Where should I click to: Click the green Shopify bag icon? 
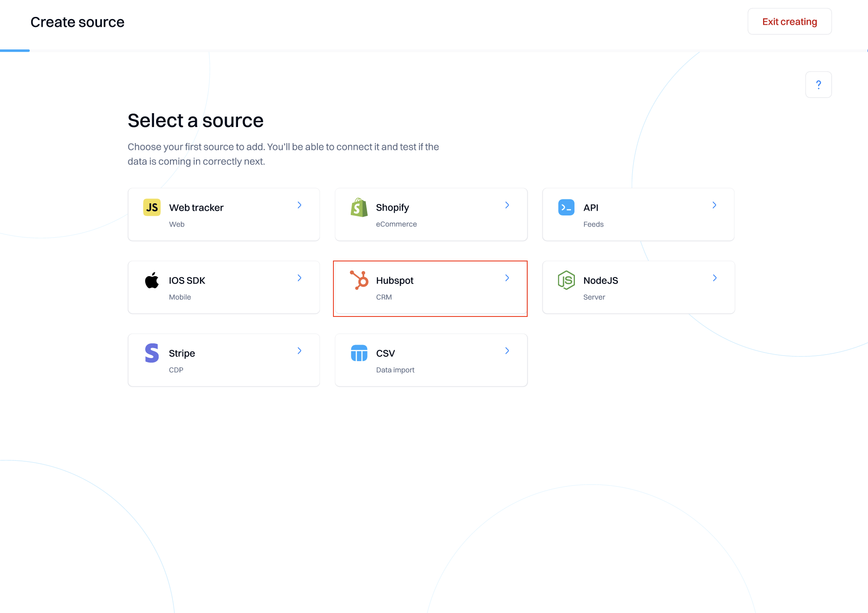click(359, 208)
